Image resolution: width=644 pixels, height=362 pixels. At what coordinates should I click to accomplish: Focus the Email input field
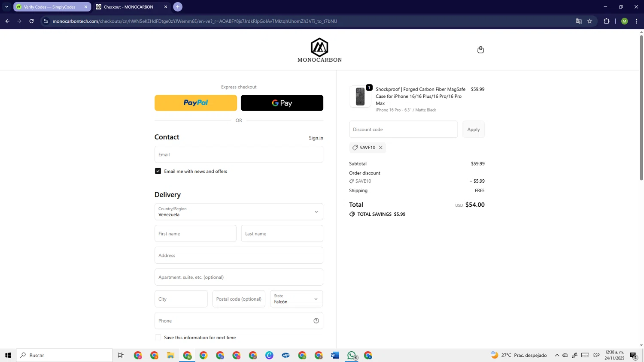239,154
